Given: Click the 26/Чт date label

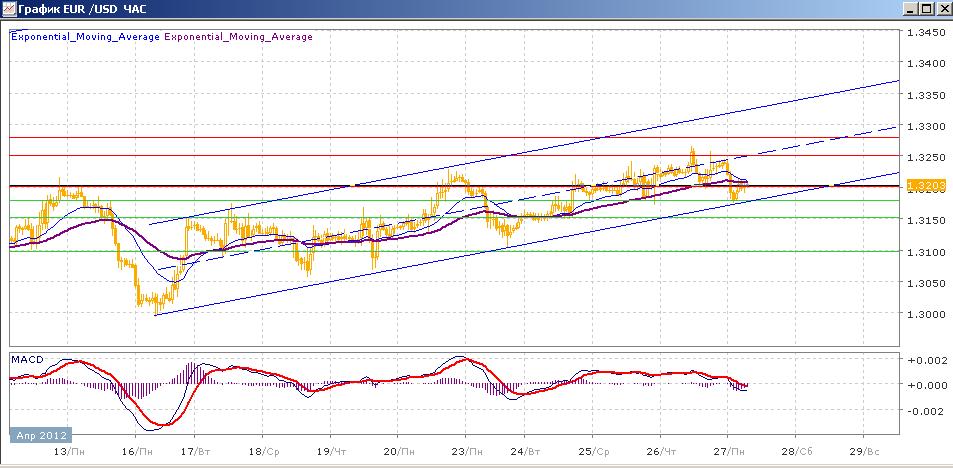Looking at the screenshot, I should (661, 452).
